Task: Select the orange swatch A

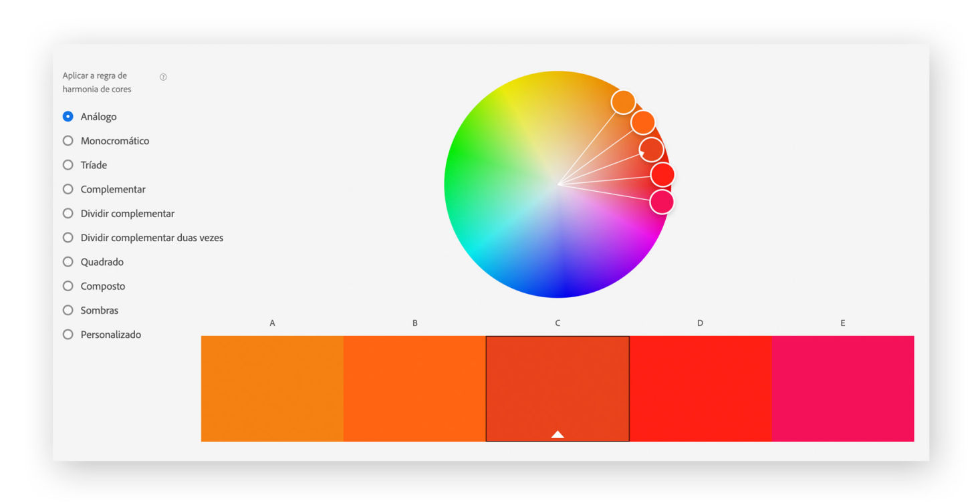Action: [x=272, y=388]
